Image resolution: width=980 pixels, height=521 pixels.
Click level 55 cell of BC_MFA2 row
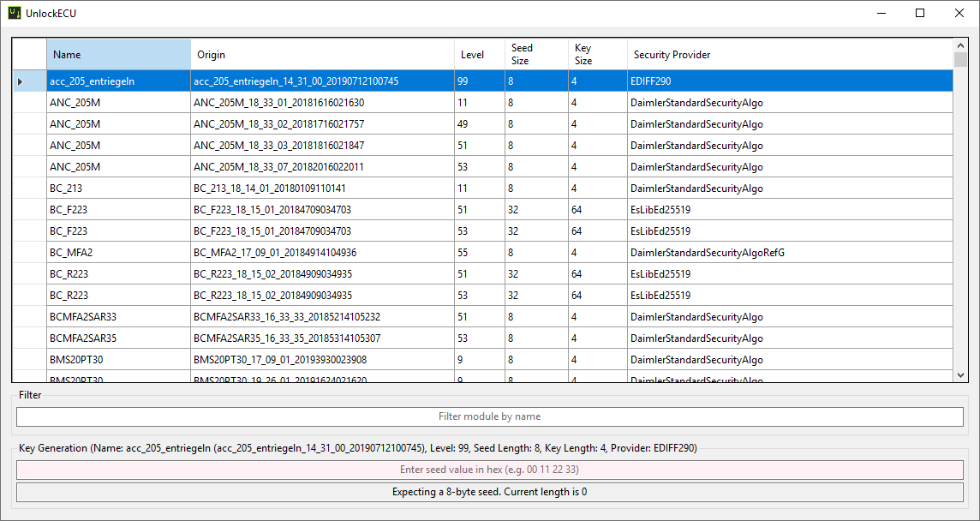480,252
